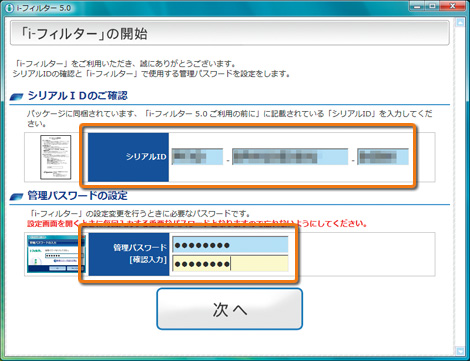
Task: Close the i-フィルター 5.0 window
Action: pyautogui.click(x=453, y=6)
